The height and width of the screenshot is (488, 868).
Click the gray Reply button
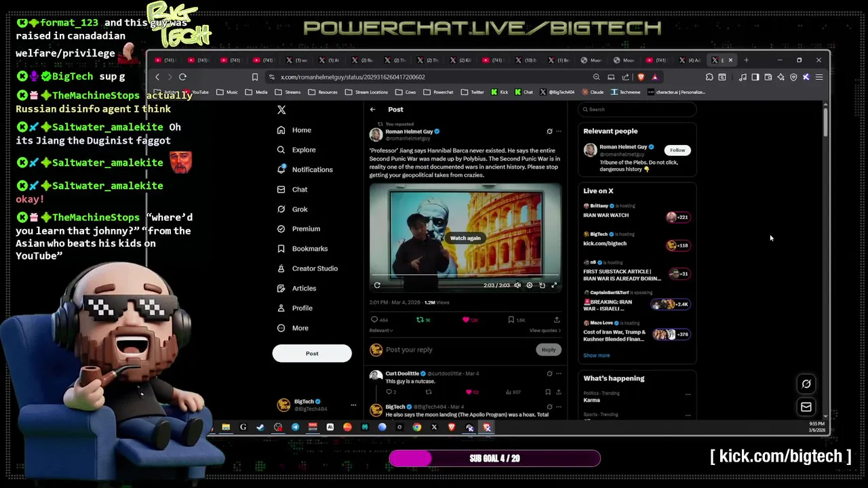[549, 350]
